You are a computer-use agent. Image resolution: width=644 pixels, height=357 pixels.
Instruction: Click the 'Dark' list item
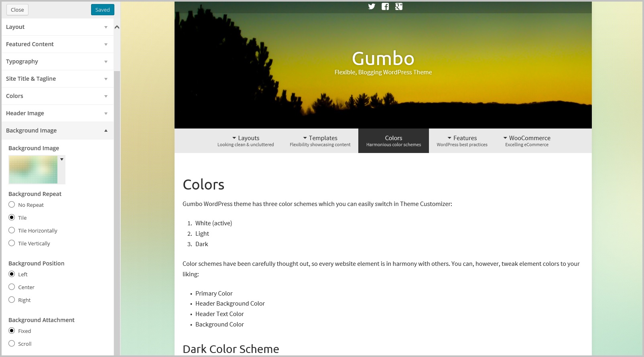202,244
